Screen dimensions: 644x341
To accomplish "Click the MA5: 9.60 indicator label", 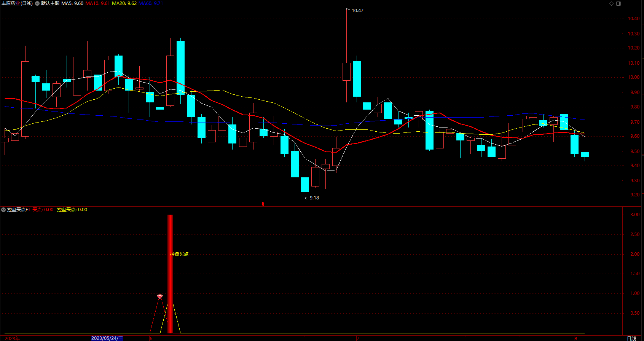I will point(72,3).
